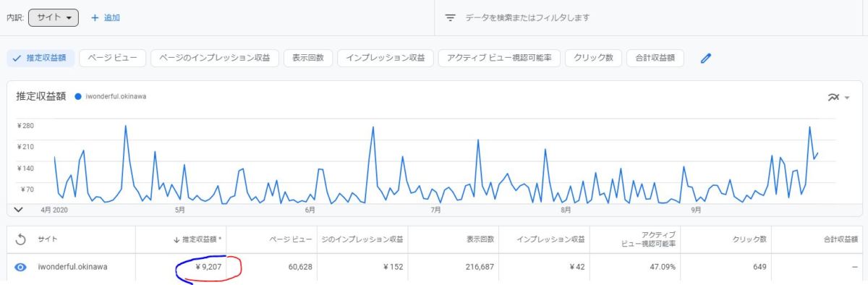Sort by サイト column header

pos(48,239)
